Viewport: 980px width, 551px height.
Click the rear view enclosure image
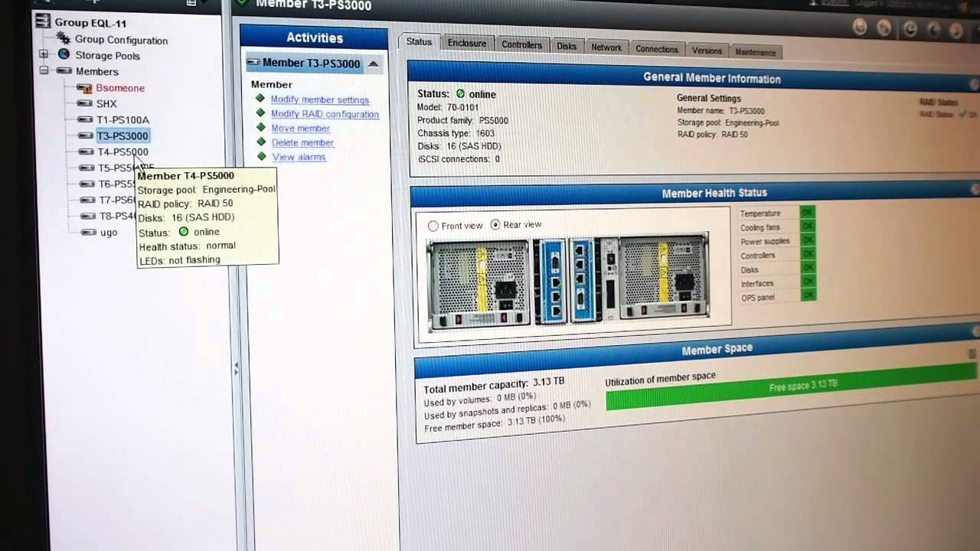click(x=567, y=282)
